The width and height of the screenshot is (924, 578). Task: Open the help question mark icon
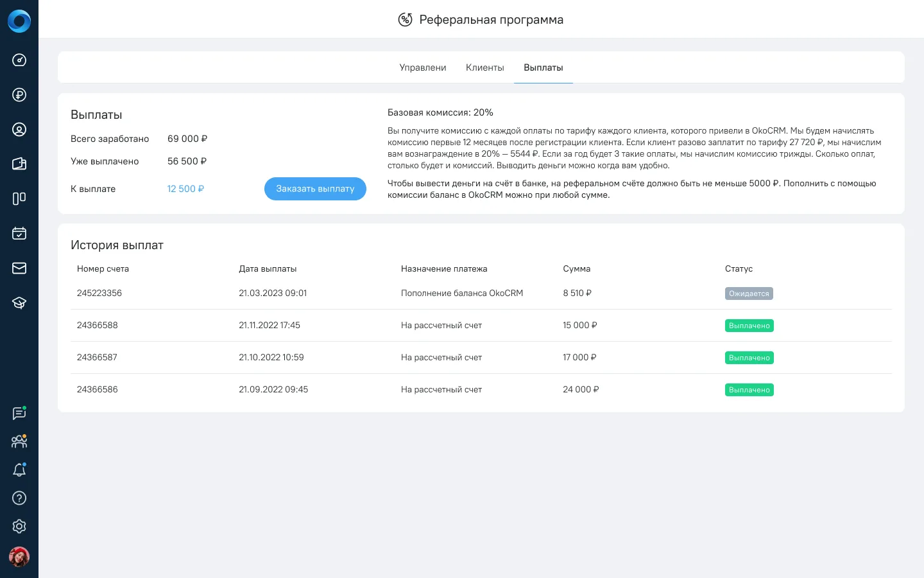coord(19,498)
